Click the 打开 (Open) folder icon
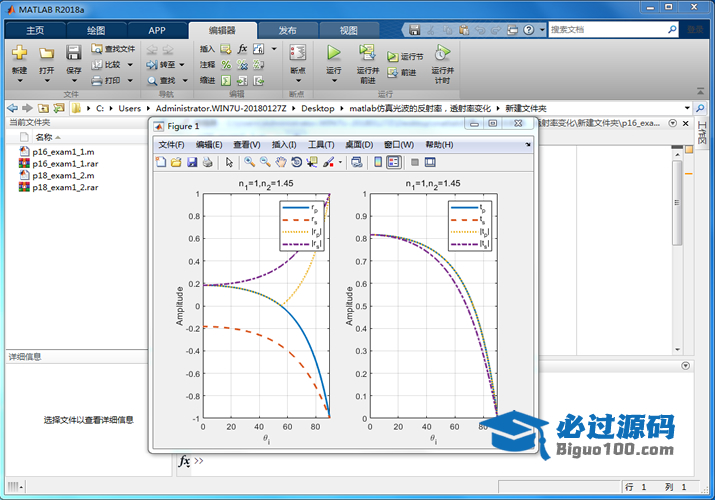The width and height of the screenshot is (715, 500). (x=46, y=53)
